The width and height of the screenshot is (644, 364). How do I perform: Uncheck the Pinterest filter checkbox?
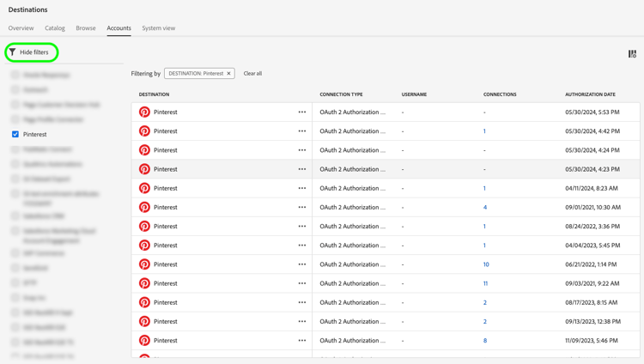click(x=15, y=135)
